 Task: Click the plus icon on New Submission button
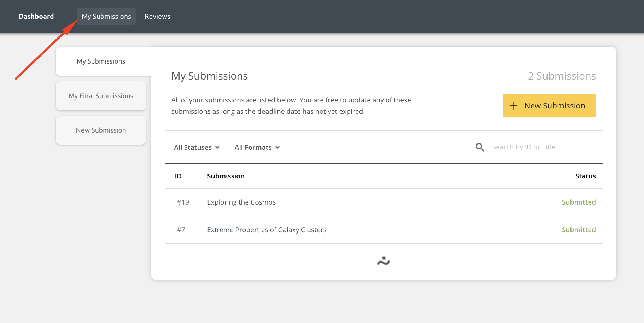(x=513, y=105)
